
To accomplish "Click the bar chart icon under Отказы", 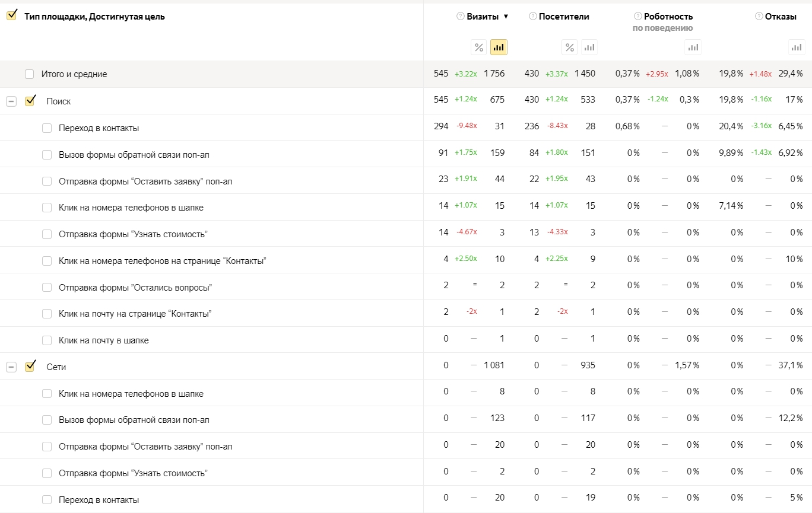I will (797, 47).
